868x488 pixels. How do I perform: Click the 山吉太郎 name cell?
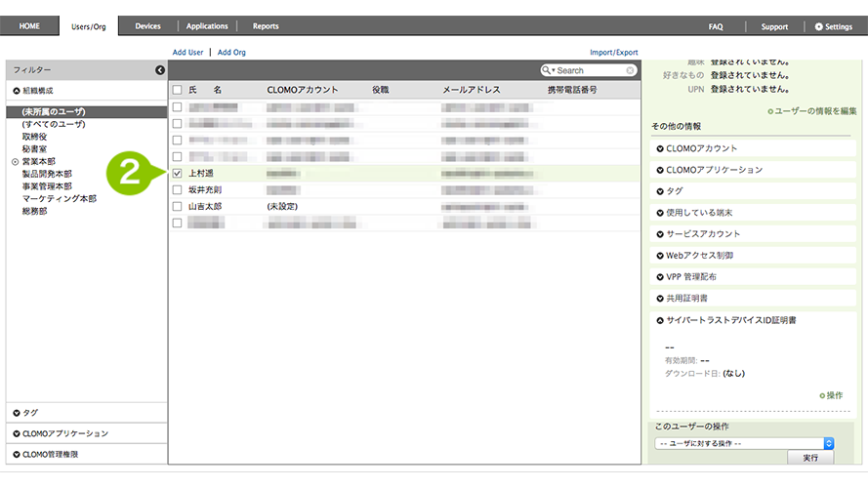point(205,206)
